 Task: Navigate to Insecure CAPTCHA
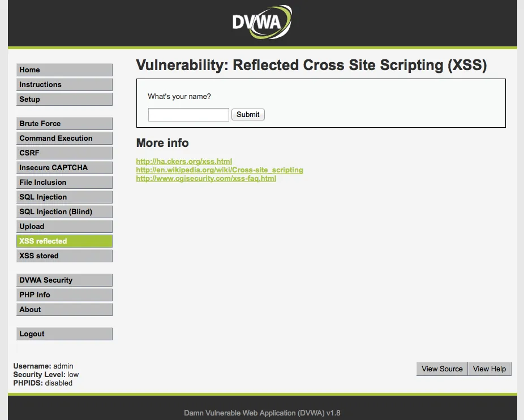coord(64,167)
